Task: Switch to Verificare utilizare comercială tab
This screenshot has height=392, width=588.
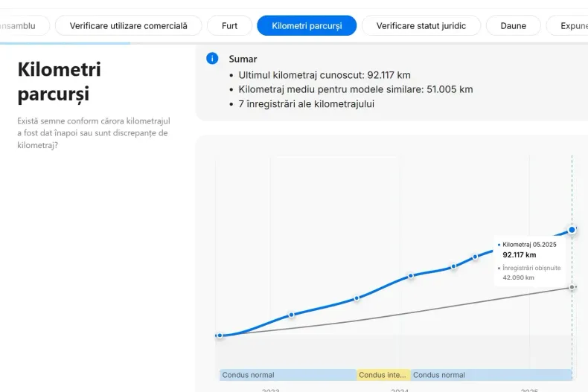Action: pos(129,25)
